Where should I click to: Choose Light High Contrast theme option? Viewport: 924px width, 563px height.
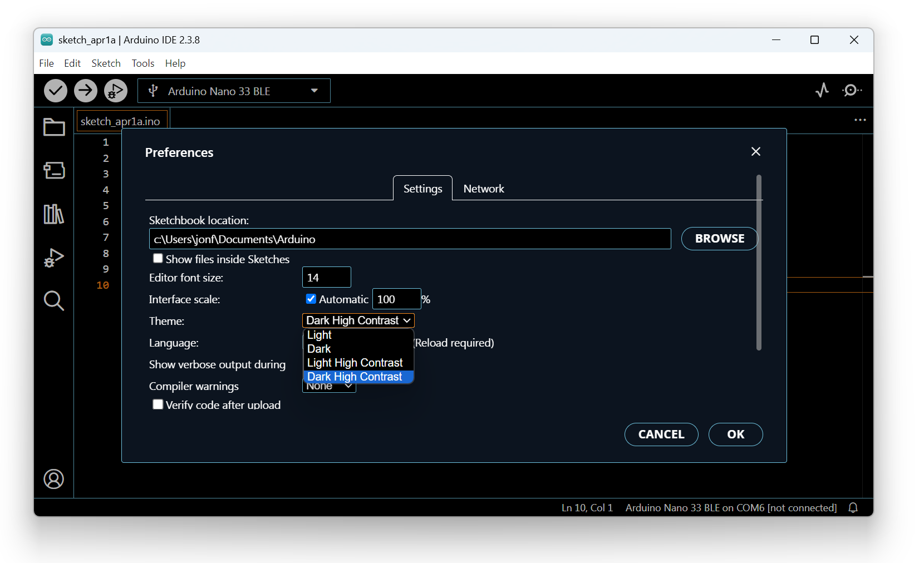(x=358, y=363)
